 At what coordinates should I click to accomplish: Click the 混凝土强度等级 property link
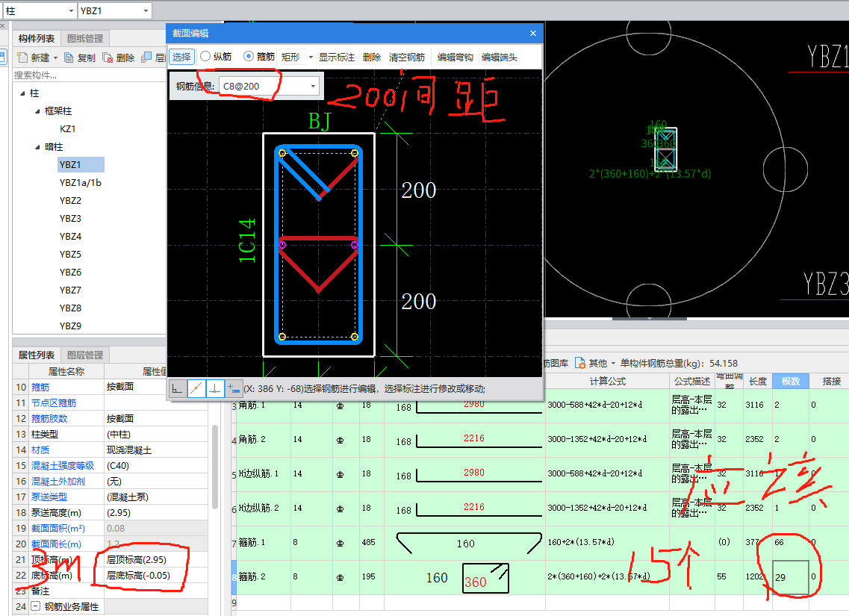62,465
